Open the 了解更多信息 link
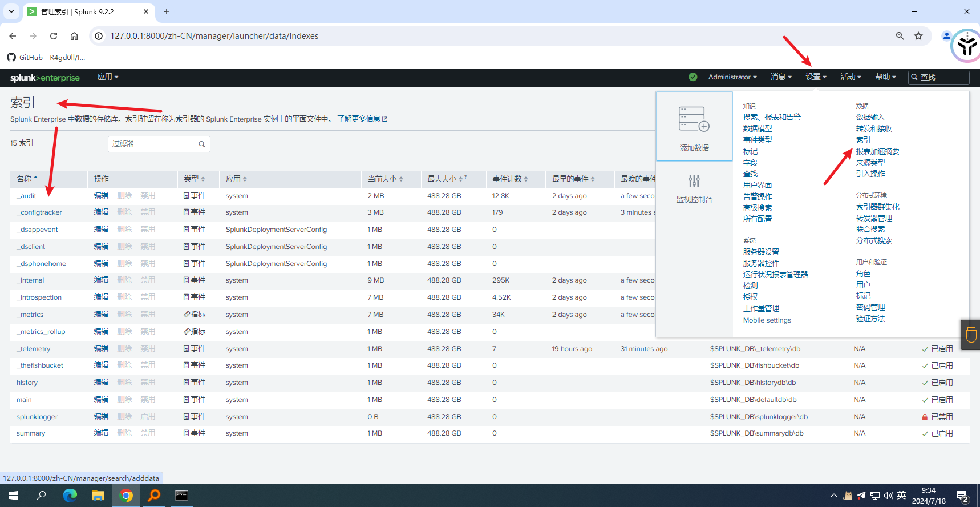This screenshot has width=980, height=507. pos(362,119)
